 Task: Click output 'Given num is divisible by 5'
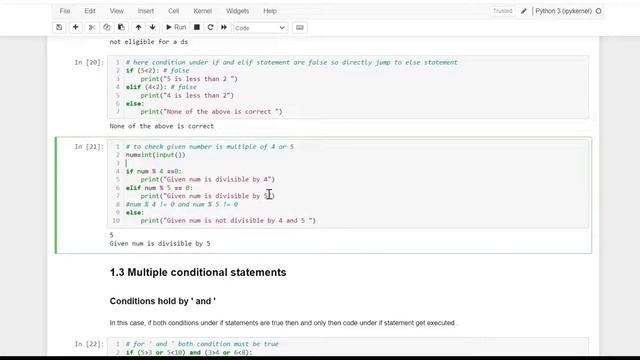160,244
